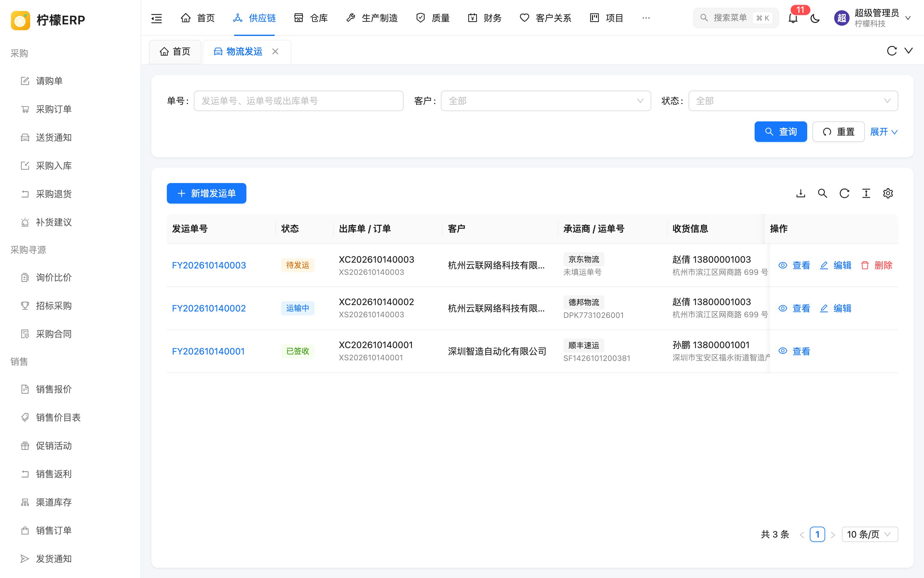The image size is (924, 578).
Task: Expand tab options chevron near refresh
Action: pyautogui.click(x=909, y=51)
